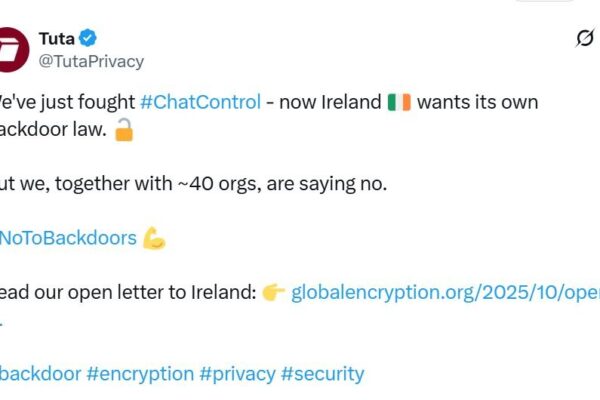Click the flexed bicep emoji
The width and height of the screenshot is (600, 400).
pos(154,238)
